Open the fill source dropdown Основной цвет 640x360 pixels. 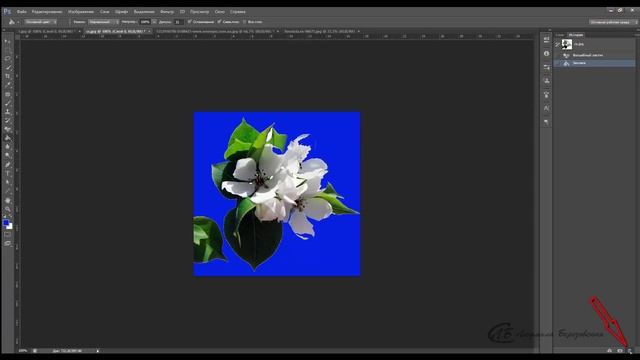click(x=40, y=22)
